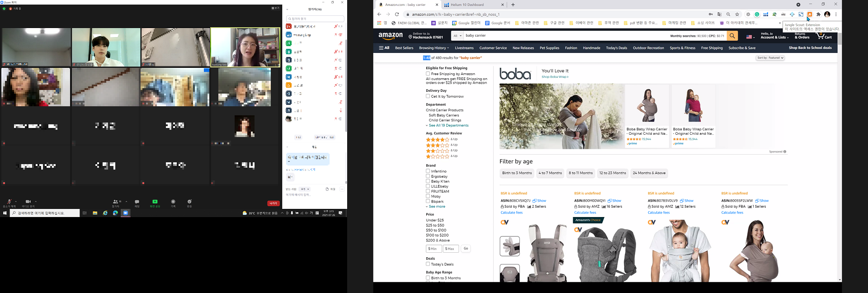
Task: Check the Infantino brand filter
Action: coord(428,171)
